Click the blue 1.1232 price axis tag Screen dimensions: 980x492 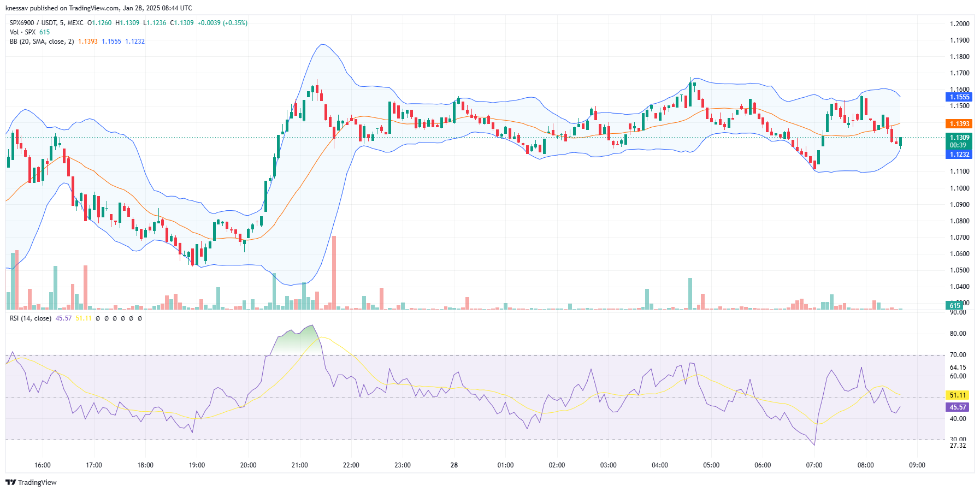click(959, 155)
